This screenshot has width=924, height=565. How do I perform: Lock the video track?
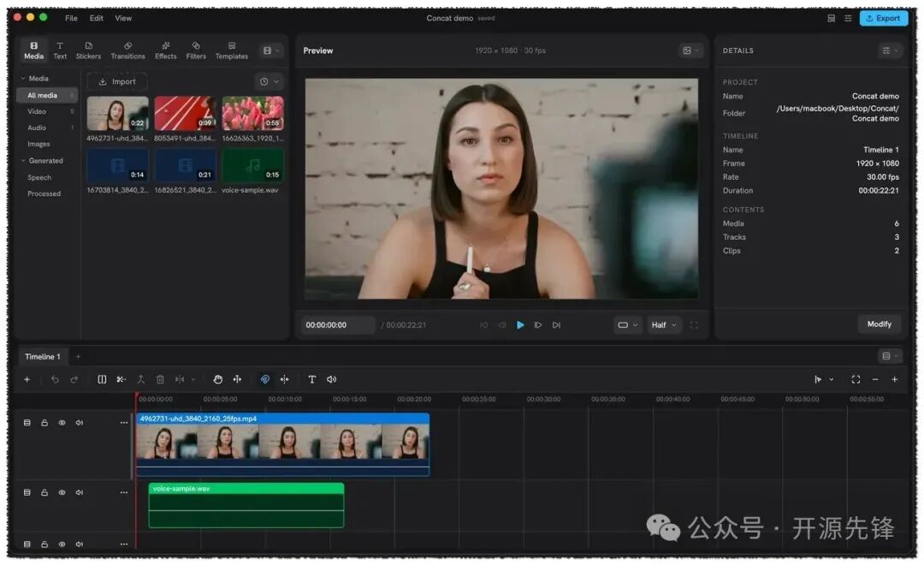click(44, 423)
